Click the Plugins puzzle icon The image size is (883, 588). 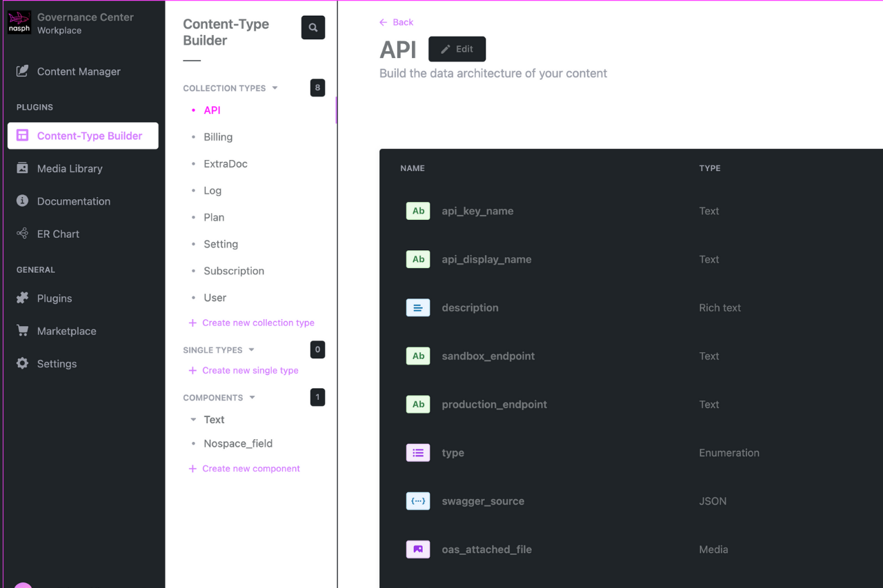(x=23, y=298)
